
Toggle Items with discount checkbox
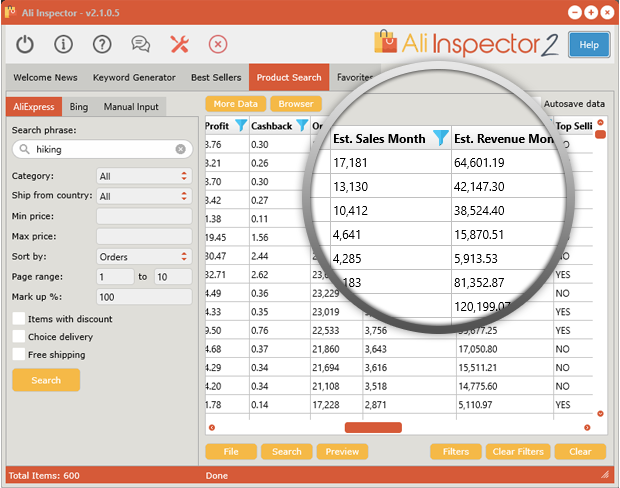(19, 318)
